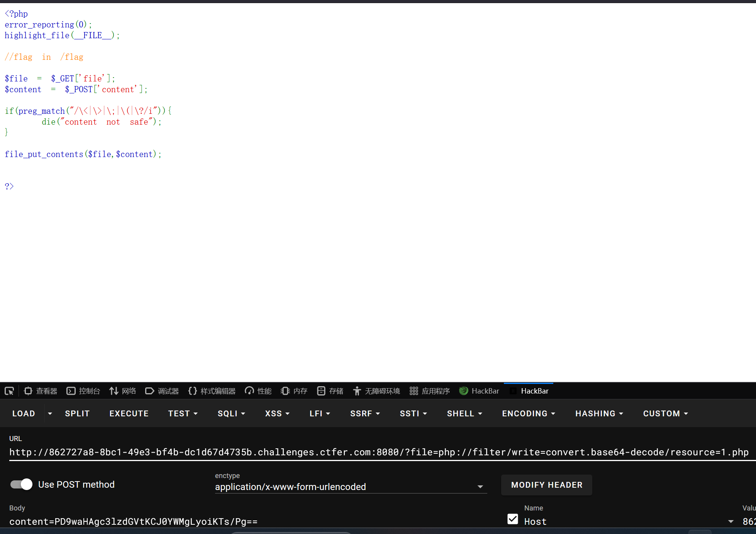
Task: Open the Storage (存储) panel
Action: 330,391
